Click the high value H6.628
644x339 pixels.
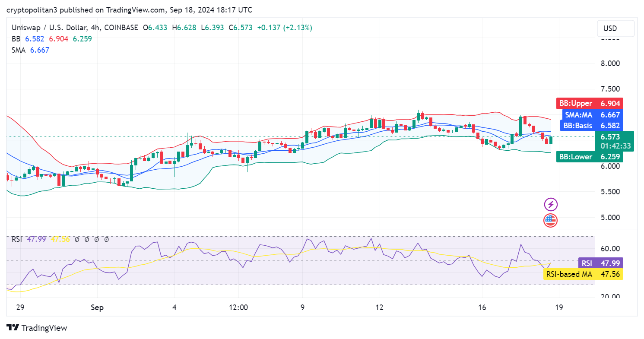184,28
